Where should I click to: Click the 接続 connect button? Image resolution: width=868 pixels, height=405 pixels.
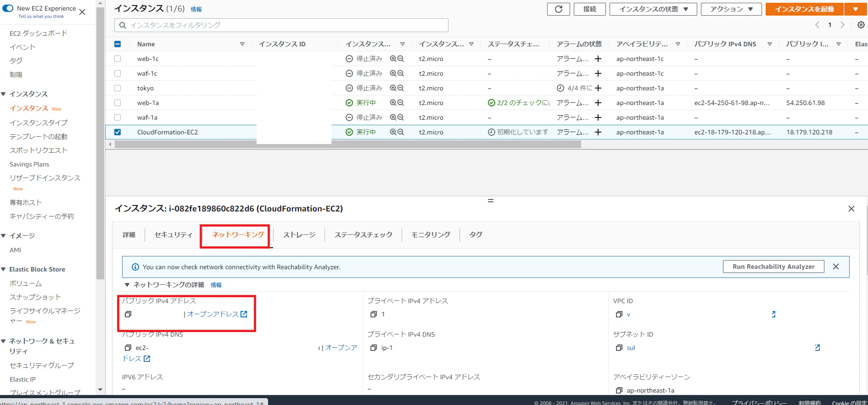(590, 9)
